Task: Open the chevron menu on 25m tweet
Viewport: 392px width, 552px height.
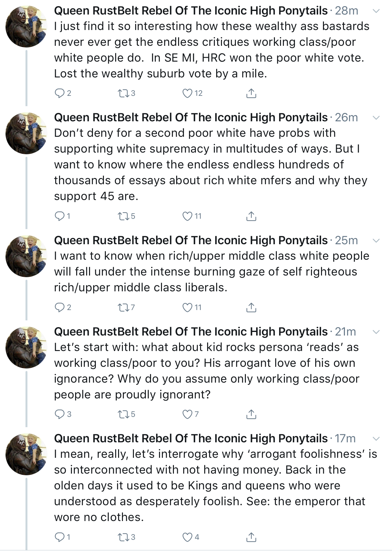Action: pos(376,241)
